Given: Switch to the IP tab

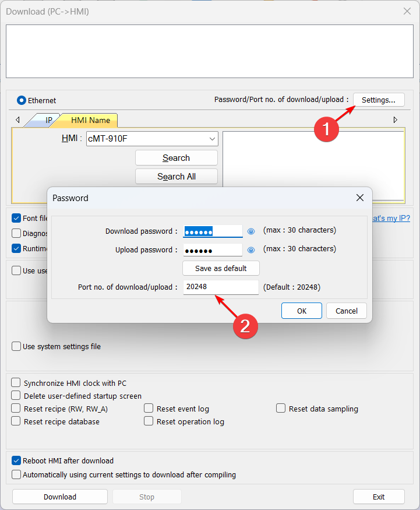Looking at the screenshot, I should coord(49,120).
